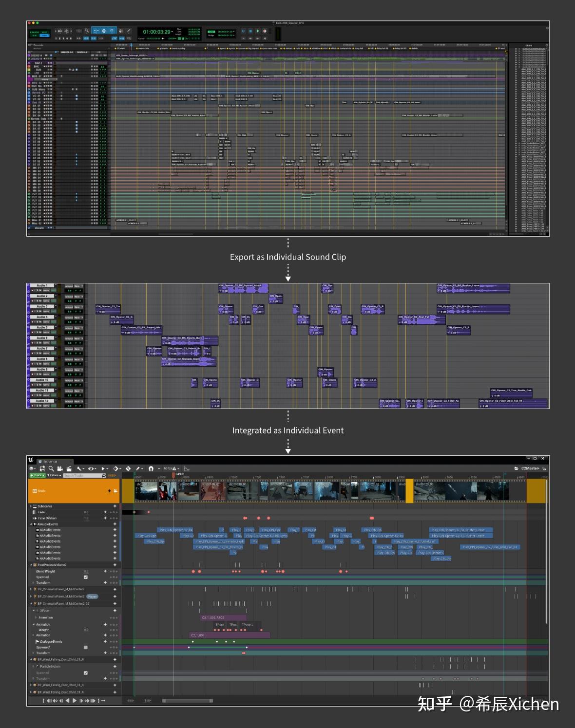Open the Filters dropdown in Sequencer

tap(53, 476)
